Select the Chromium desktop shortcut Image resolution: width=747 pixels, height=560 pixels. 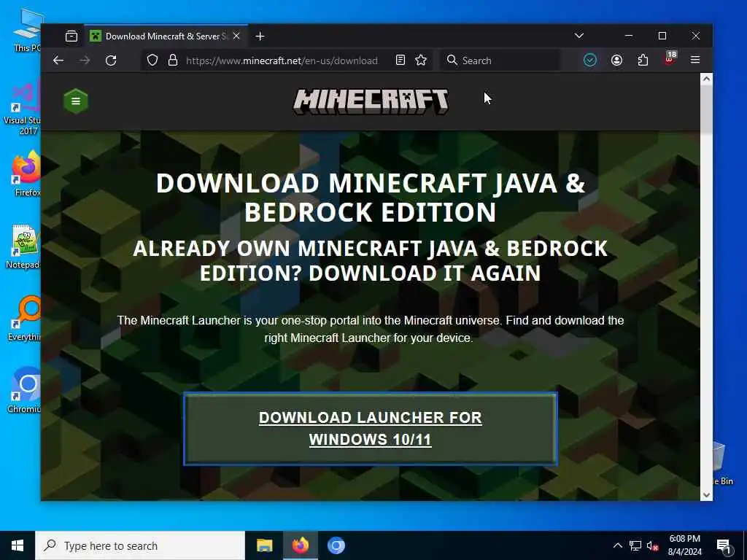point(25,391)
